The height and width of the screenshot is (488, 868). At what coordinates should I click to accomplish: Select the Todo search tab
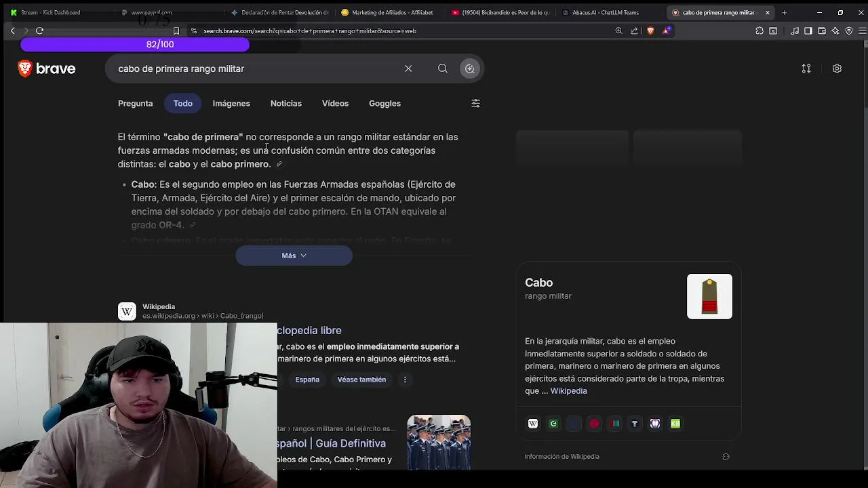tap(183, 103)
